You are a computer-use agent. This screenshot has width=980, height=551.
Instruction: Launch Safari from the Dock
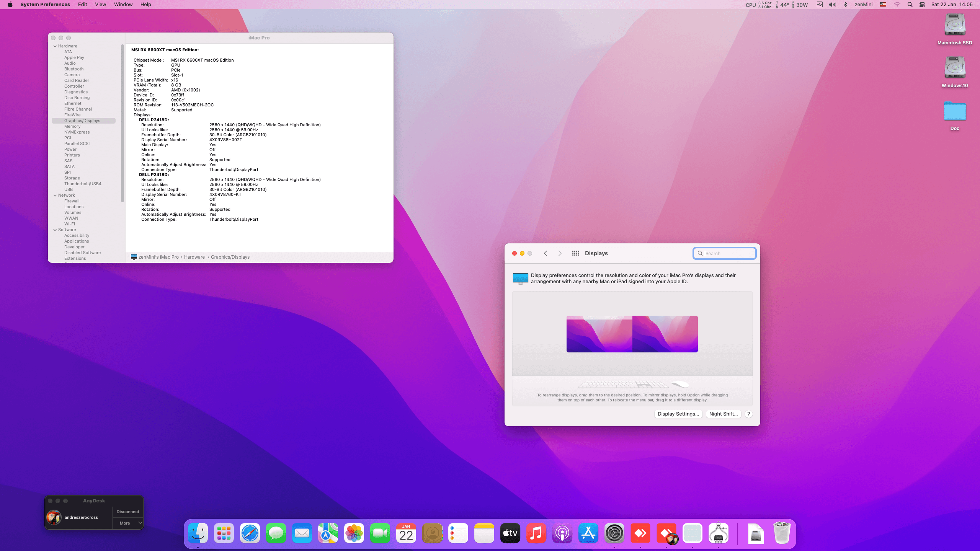(250, 533)
